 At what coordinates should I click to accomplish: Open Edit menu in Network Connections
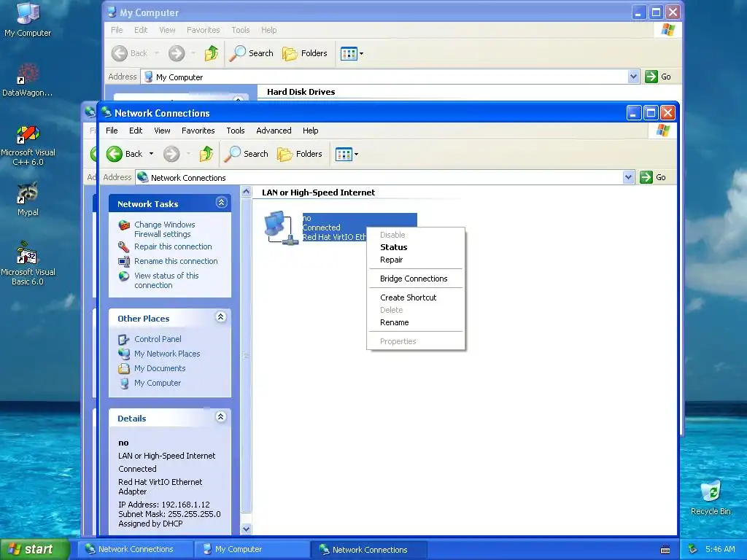[136, 131]
